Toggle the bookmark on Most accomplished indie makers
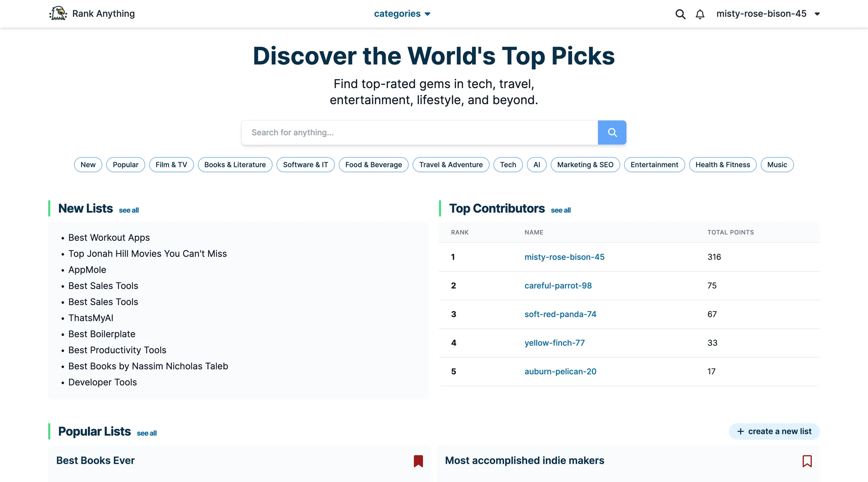This screenshot has height=482, width=868. tap(808, 460)
